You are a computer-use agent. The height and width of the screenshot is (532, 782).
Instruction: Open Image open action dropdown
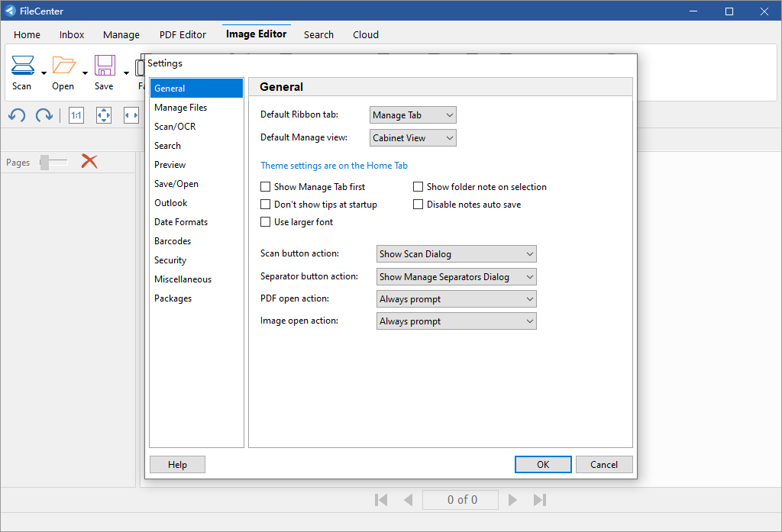pyautogui.click(x=457, y=321)
